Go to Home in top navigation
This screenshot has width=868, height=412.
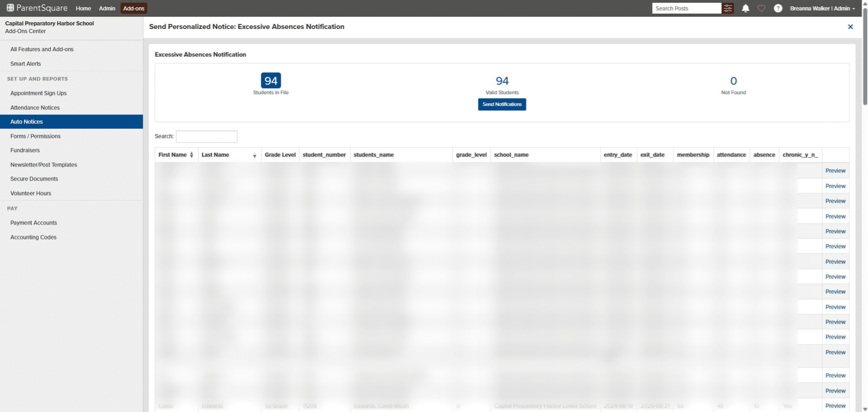pyautogui.click(x=83, y=8)
